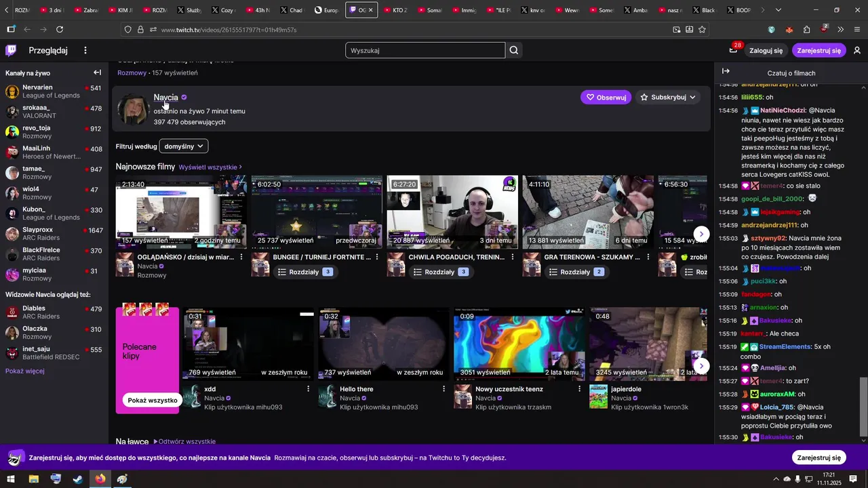
Task: Bookmark this page with the star icon
Action: pos(702,30)
